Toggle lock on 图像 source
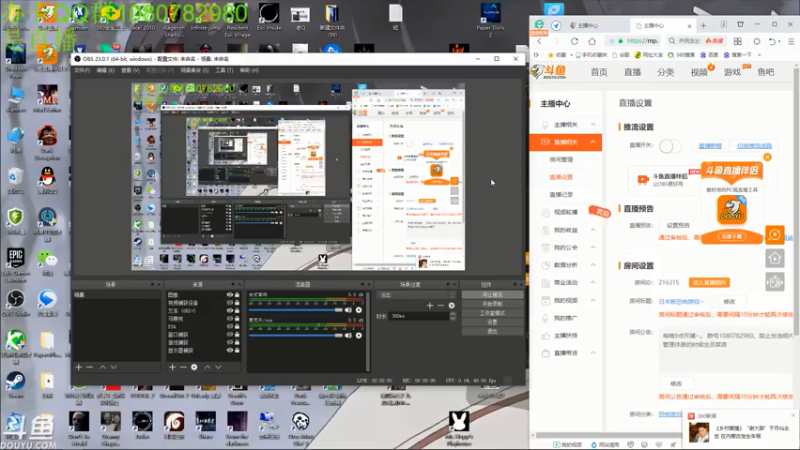The image size is (800, 450). tap(237, 294)
